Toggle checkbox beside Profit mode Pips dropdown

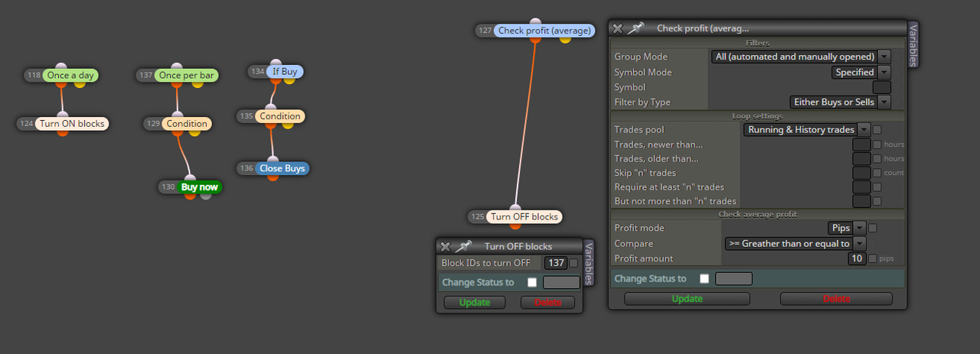point(872,228)
